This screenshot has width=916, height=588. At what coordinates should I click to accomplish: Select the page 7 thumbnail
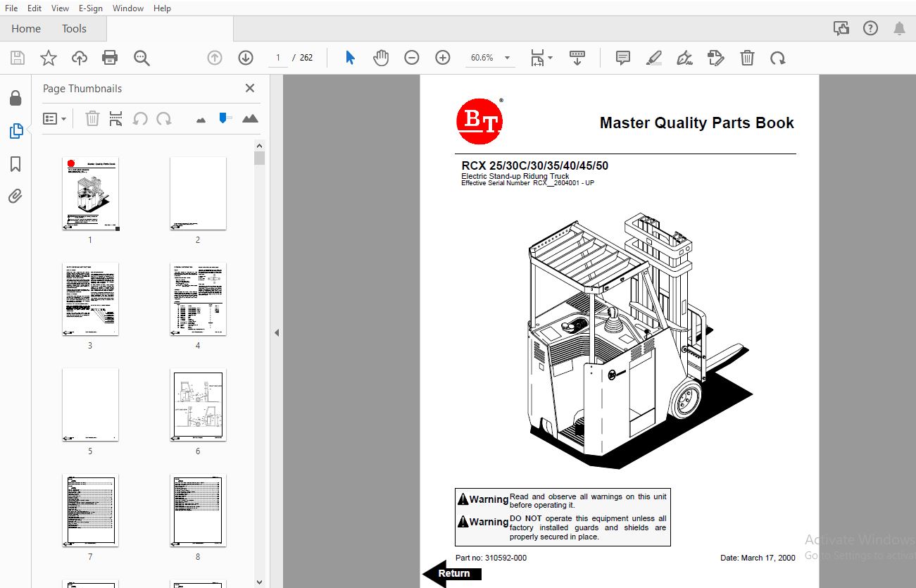pyautogui.click(x=90, y=511)
